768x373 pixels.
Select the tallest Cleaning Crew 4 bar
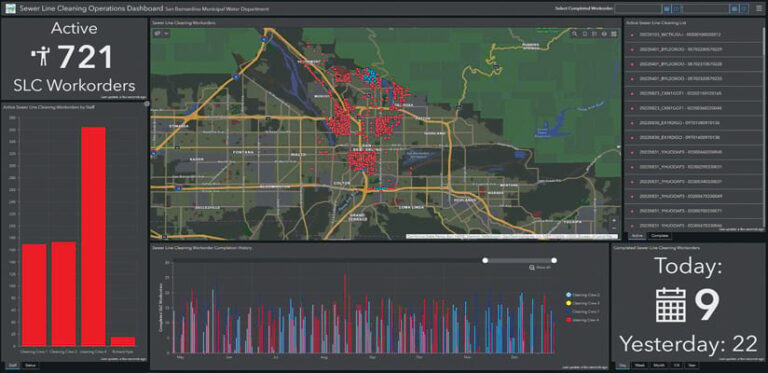pyautogui.click(x=93, y=236)
